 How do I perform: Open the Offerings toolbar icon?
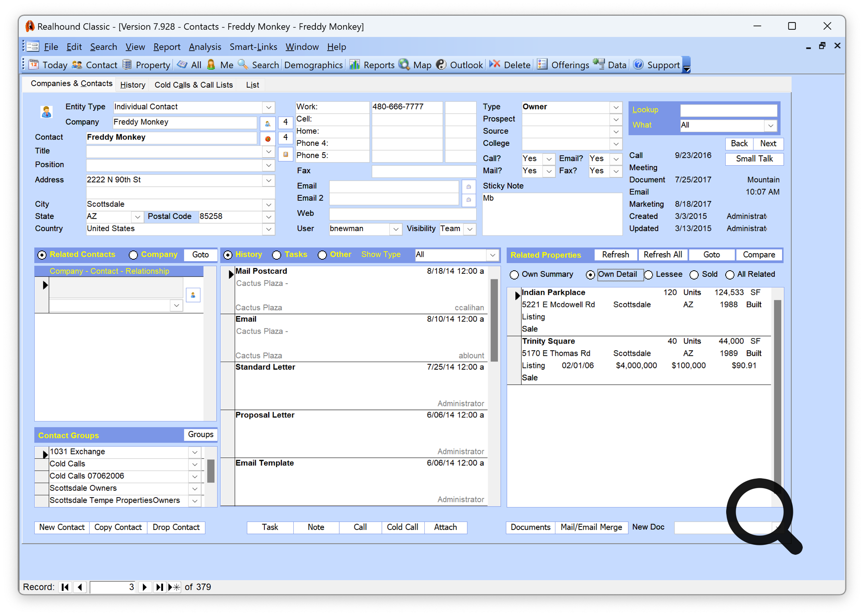(542, 65)
